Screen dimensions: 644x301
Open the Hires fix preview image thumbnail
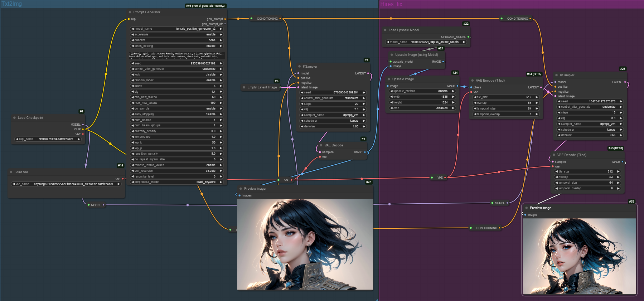(579, 256)
